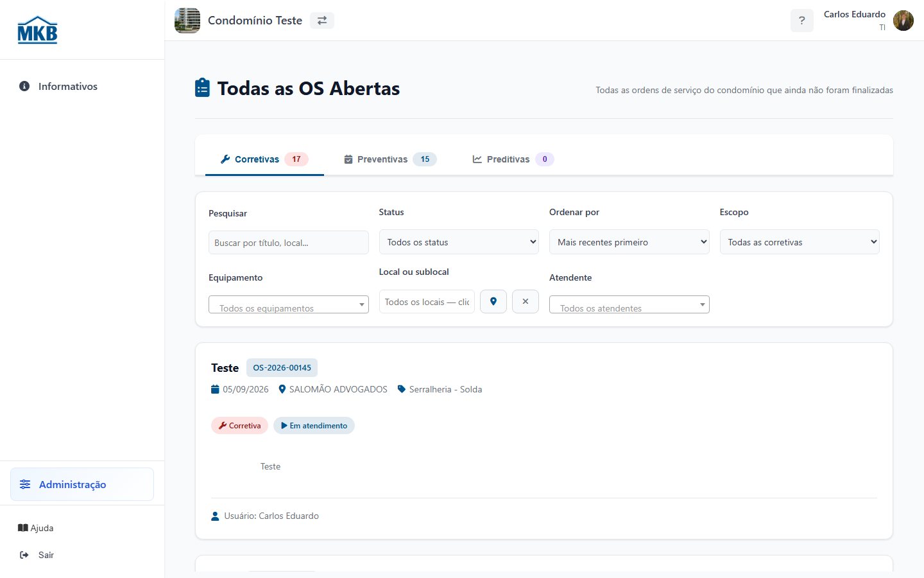The width and height of the screenshot is (924, 578).
Task: Clear the location filter with the X button
Action: 526,302
